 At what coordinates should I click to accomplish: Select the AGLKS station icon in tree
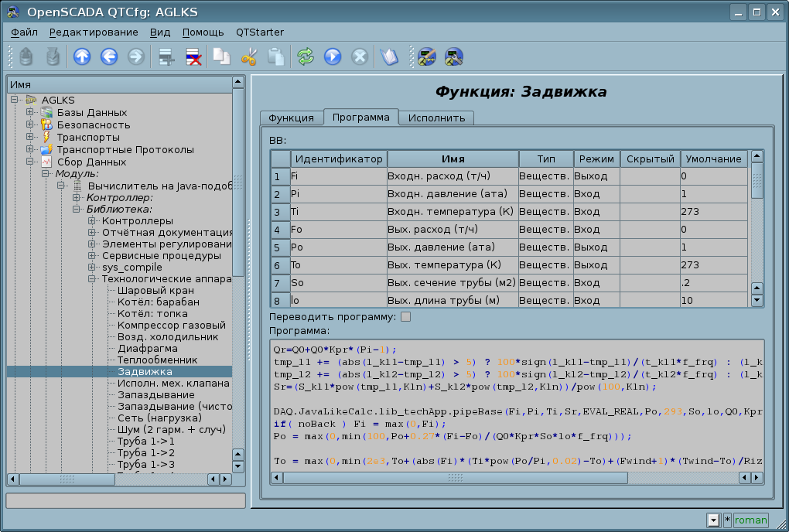click(32, 100)
